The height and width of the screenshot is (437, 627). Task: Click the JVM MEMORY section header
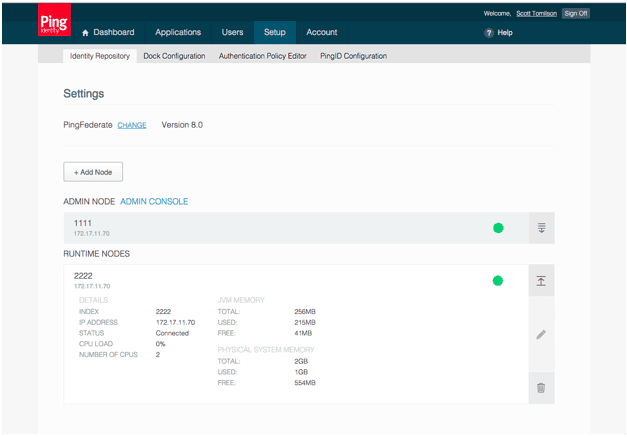pos(241,300)
